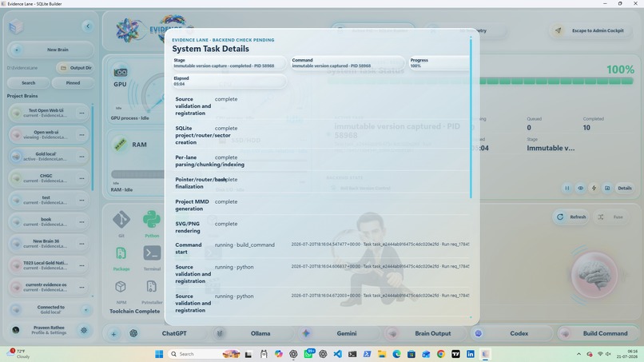
Task: Click the Project Brains list scrollbar
Action: tap(93, 148)
